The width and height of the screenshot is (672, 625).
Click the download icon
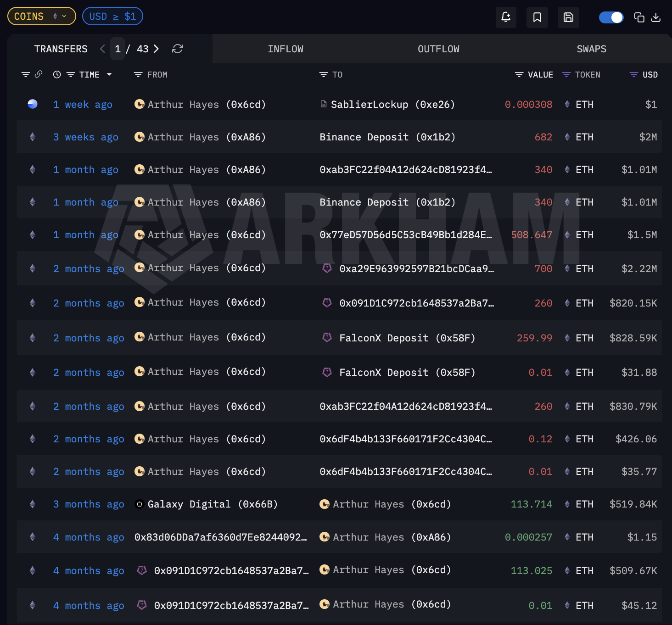coord(656,17)
